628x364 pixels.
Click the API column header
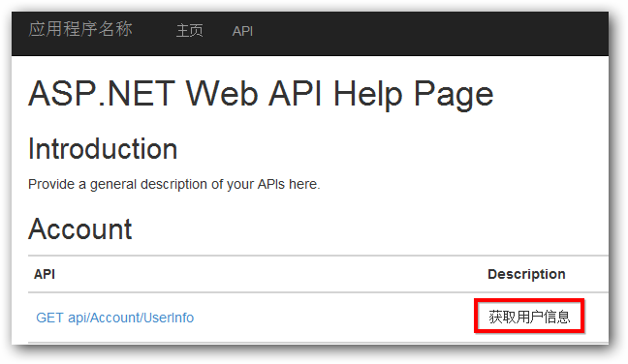tap(45, 274)
